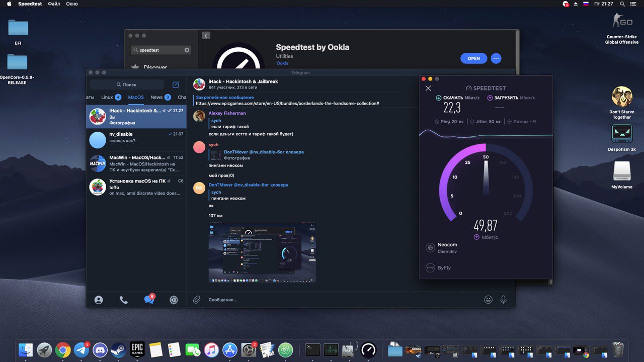
Task: Open Telegram contacts icon
Action: (x=99, y=300)
